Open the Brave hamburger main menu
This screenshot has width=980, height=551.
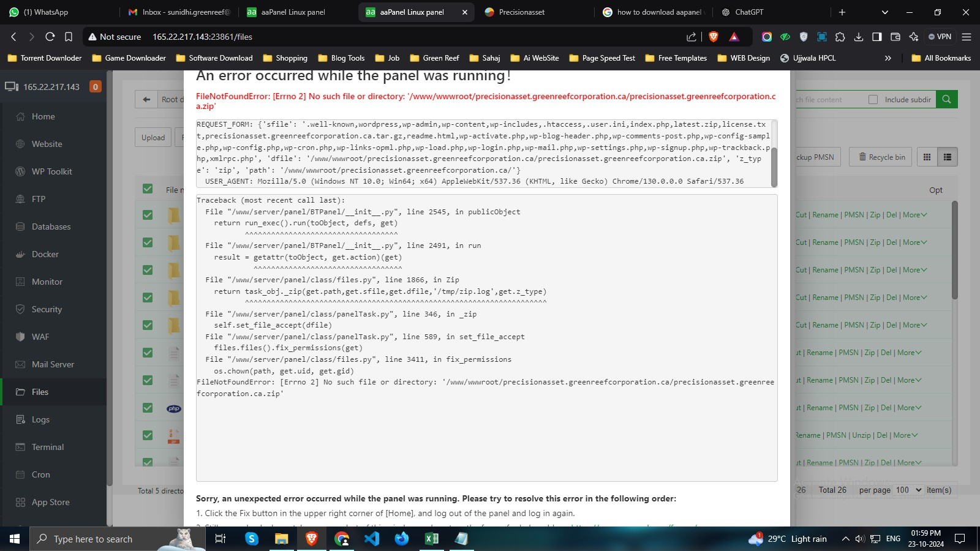[x=967, y=37]
